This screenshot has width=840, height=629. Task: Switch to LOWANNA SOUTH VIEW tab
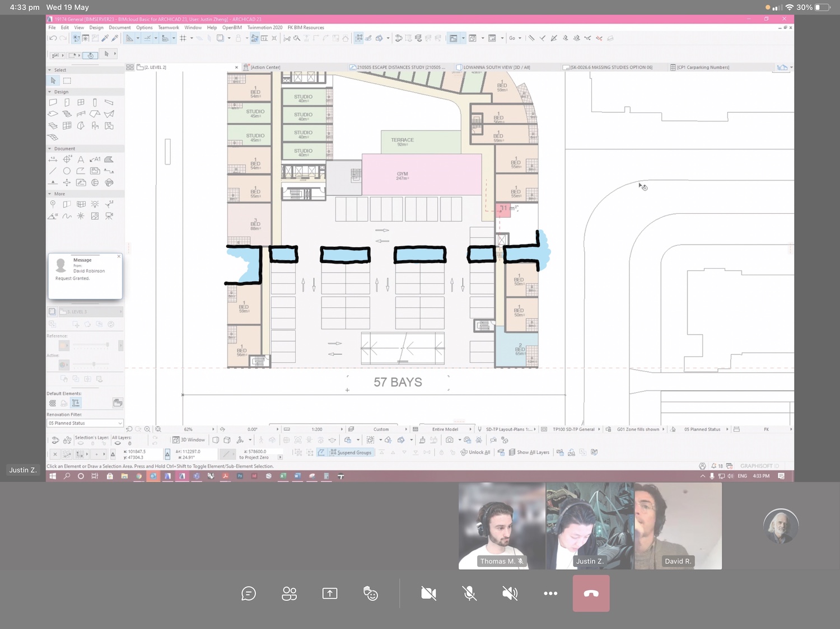click(x=496, y=67)
